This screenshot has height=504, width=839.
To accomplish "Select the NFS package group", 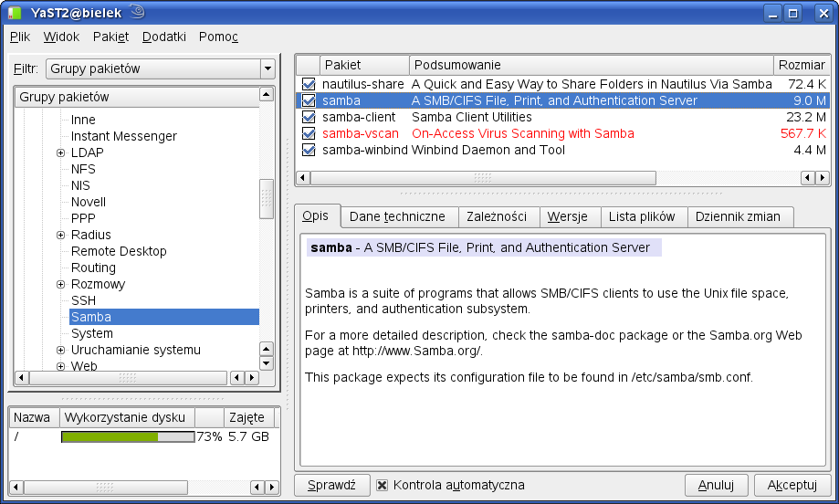I will [x=83, y=169].
